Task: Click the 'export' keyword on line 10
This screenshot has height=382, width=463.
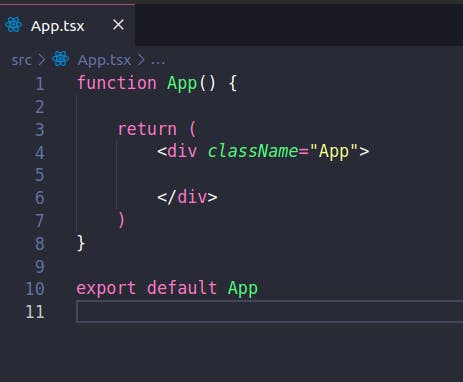Action: 106,288
